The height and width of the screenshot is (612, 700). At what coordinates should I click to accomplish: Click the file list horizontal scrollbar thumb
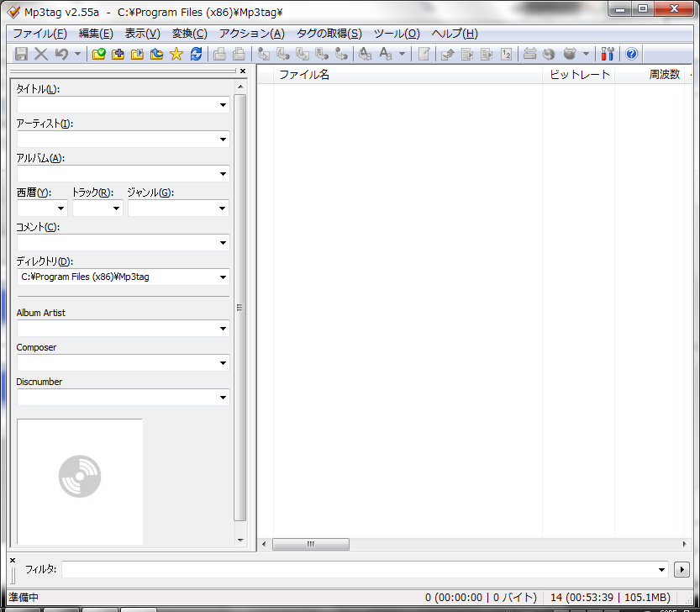[311, 544]
